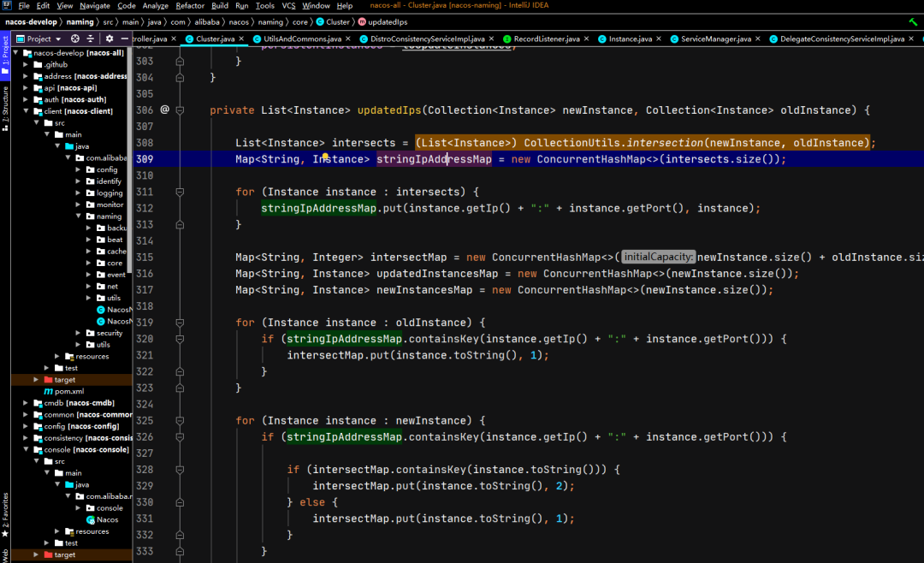Click the locate/scroll-from-source target icon
The height and width of the screenshot is (563, 924).
coord(74,39)
